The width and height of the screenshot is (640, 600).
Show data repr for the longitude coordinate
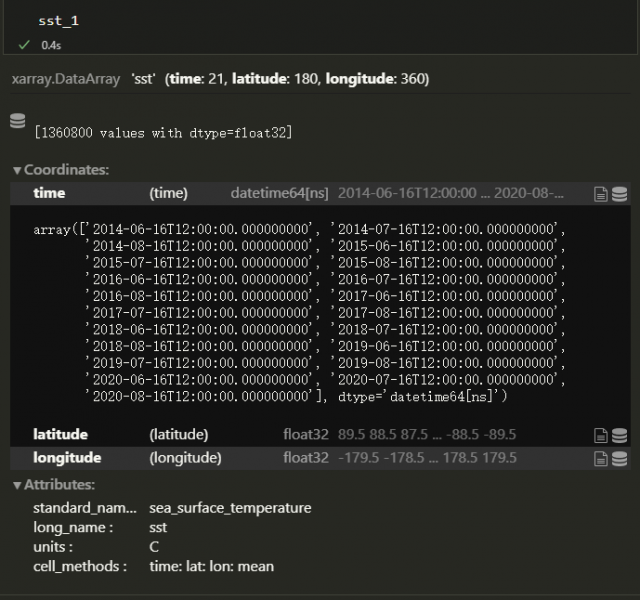(619, 458)
